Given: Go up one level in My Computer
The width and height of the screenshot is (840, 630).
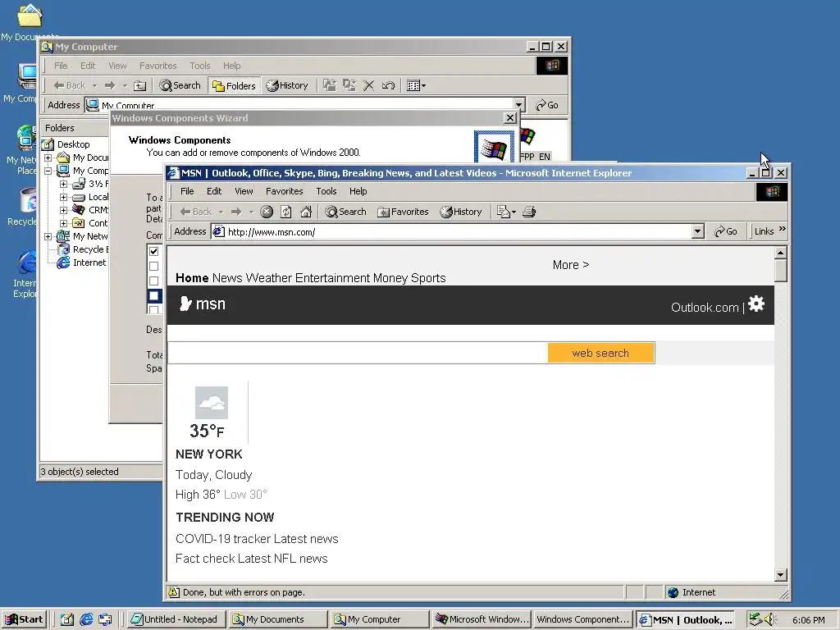Looking at the screenshot, I should pos(139,85).
